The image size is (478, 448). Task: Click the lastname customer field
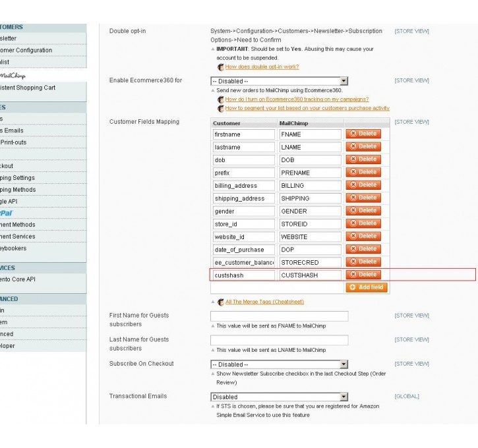pos(243,147)
